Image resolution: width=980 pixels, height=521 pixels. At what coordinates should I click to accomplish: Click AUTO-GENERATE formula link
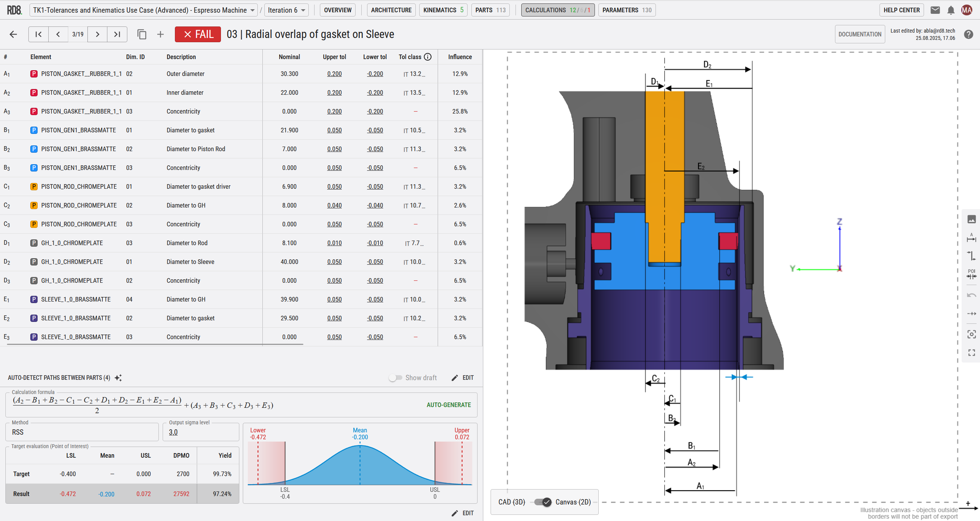[448, 405]
